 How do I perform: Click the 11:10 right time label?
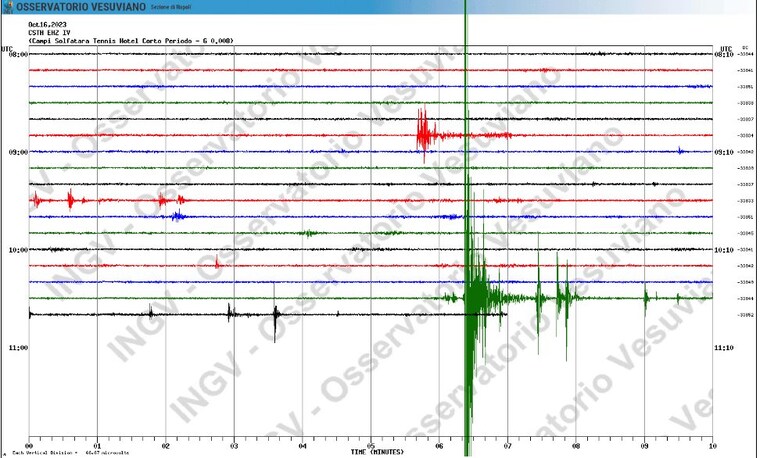pos(724,348)
